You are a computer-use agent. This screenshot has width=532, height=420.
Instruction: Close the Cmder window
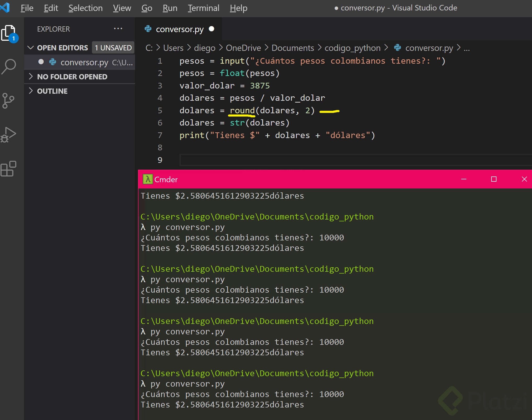[524, 179]
